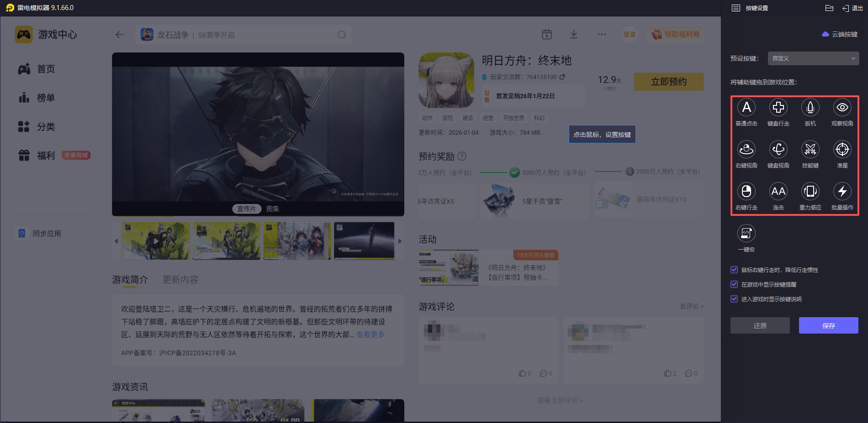868x423 pixels.
Task: Switch to the 游戏简介 tab
Action: click(x=130, y=279)
